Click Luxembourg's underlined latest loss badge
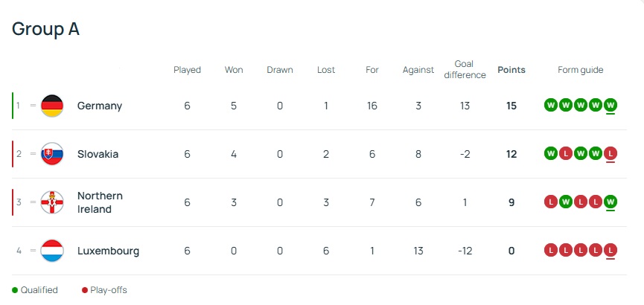Image resolution: width=644 pixels, height=305 pixels. [x=610, y=251]
